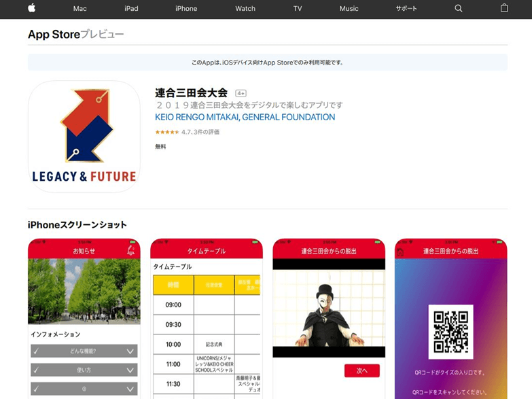This screenshot has width=532, height=399.
Task: Click the LEGACY & FUTURE app icon
Action: (84, 137)
